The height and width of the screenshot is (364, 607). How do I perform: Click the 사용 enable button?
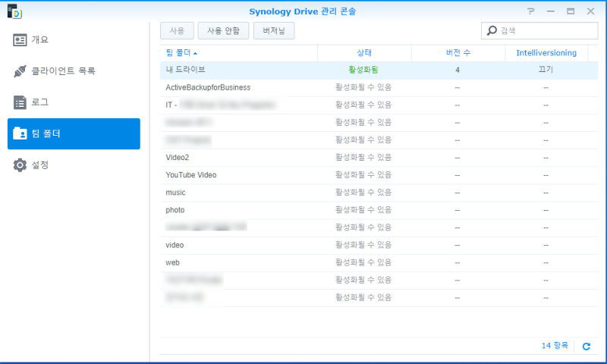click(177, 30)
